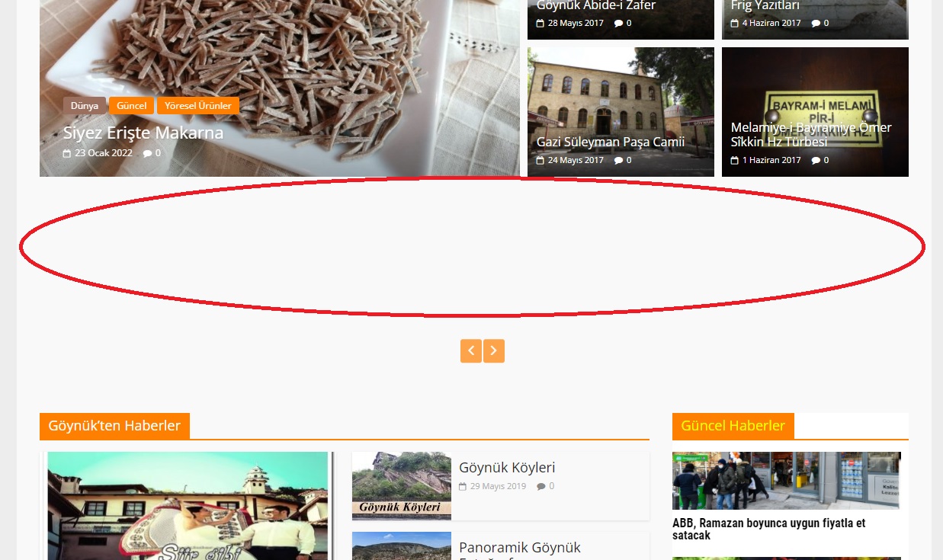The width and height of the screenshot is (943, 560).
Task: Click calendar icon beside 28 Mayıs 2017
Action: tap(540, 24)
